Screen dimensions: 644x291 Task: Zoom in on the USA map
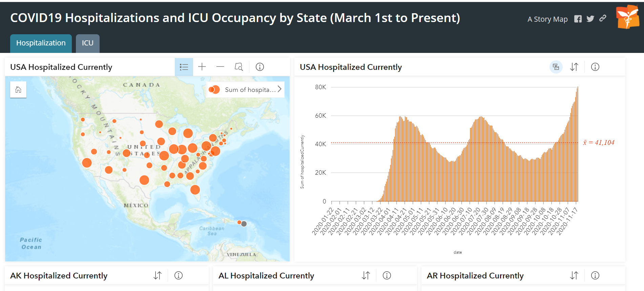click(x=202, y=67)
